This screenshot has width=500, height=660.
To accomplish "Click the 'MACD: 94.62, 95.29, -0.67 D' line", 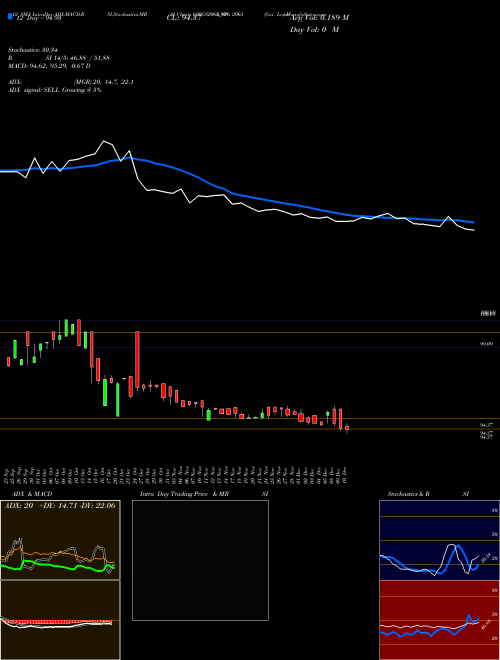I will point(49,66).
